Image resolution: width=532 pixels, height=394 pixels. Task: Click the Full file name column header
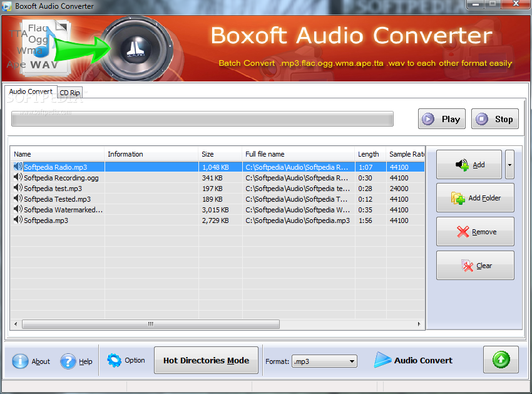[299, 154]
